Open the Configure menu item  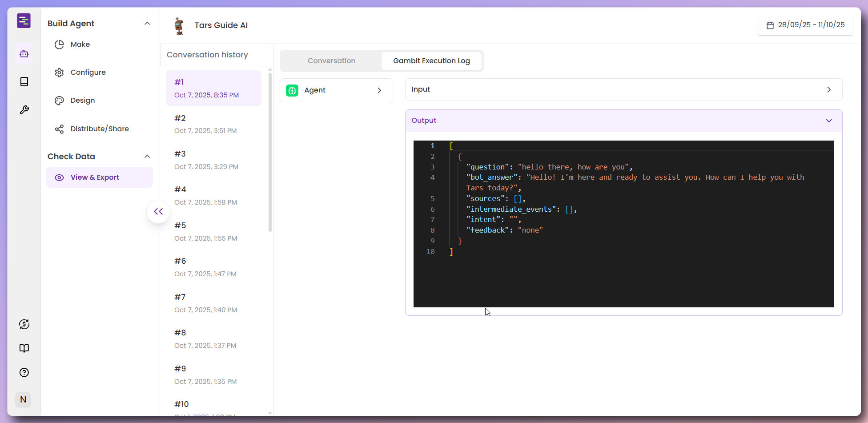[x=100, y=73]
